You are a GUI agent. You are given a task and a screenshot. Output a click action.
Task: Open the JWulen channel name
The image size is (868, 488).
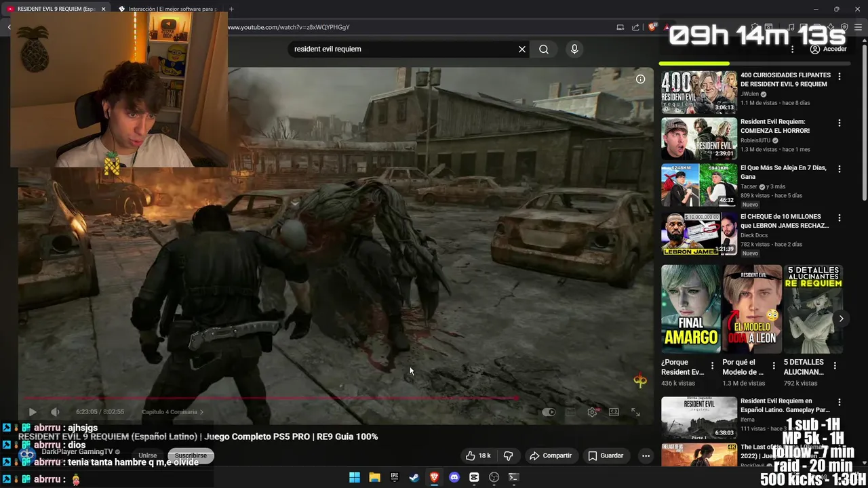point(749,94)
